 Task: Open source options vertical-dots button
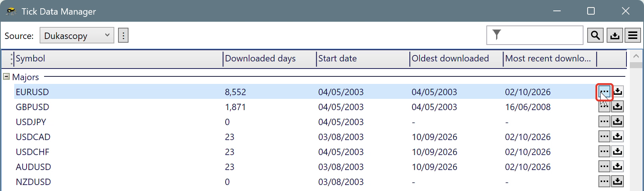tap(123, 36)
